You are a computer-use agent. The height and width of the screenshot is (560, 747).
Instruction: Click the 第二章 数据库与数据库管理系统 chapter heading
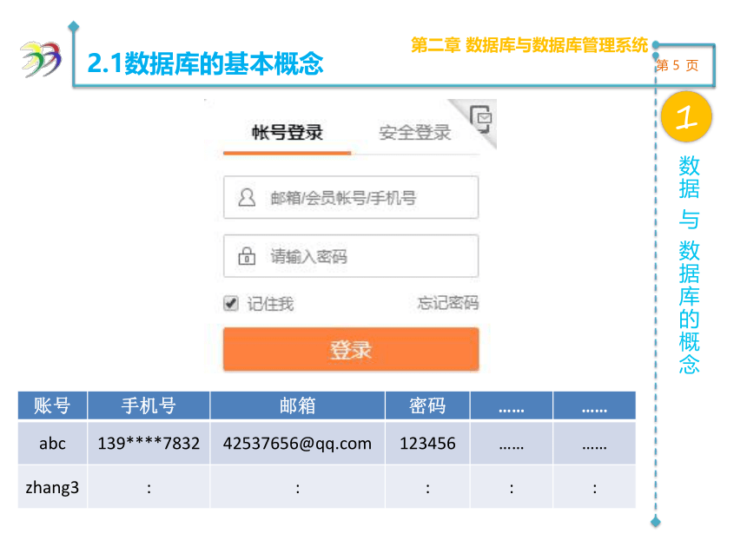coord(529,45)
